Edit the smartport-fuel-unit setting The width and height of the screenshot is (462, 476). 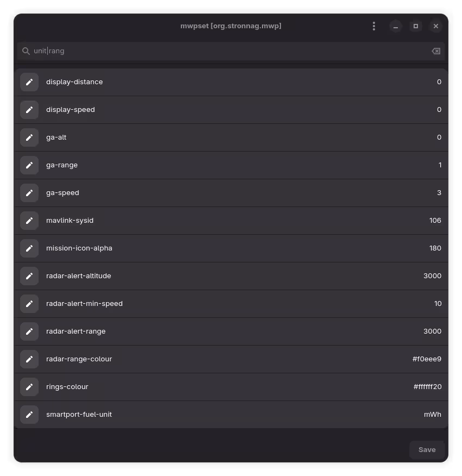point(29,415)
